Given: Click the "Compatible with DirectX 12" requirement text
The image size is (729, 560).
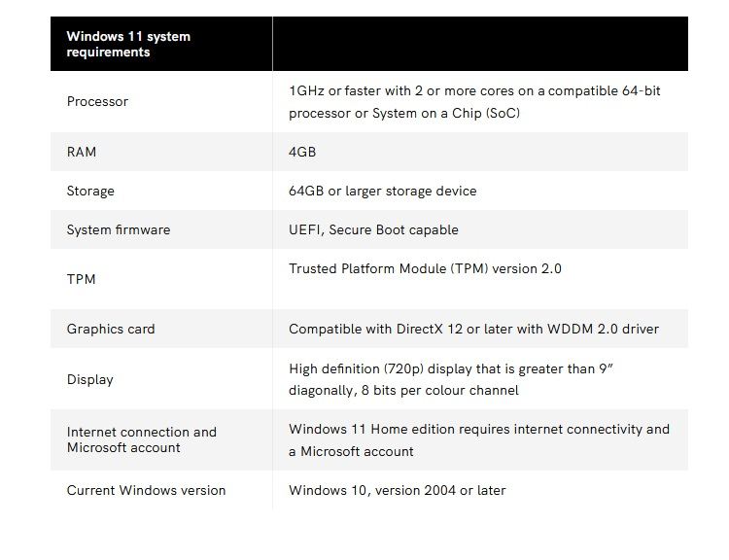Looking at the screenshot, I should click(x=473, y=329).
